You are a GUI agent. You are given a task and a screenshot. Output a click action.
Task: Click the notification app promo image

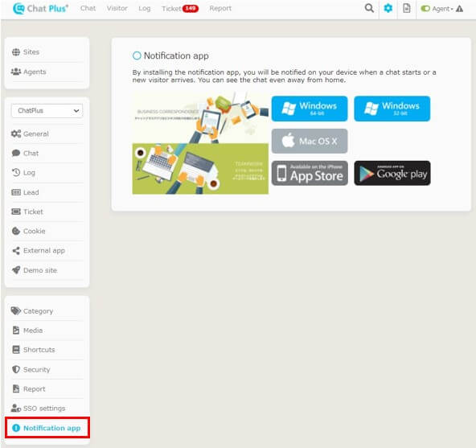point(200,143)
